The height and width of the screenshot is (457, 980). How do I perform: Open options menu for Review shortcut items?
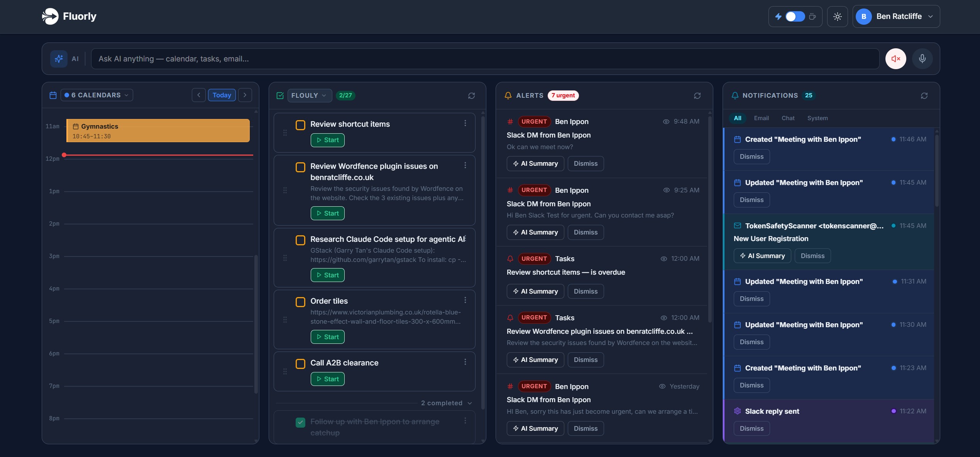(x=465, y=123)
